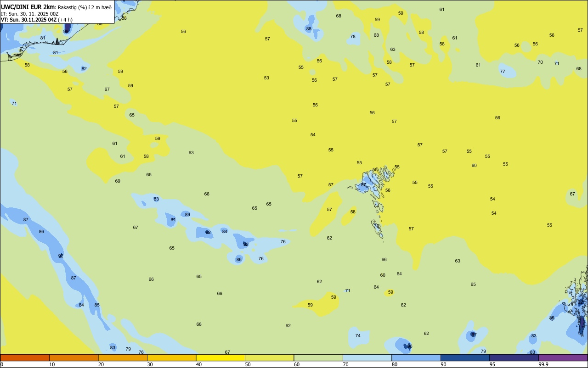Click the humidity value 70 on the map
The image size is (588, 368).
540,62
